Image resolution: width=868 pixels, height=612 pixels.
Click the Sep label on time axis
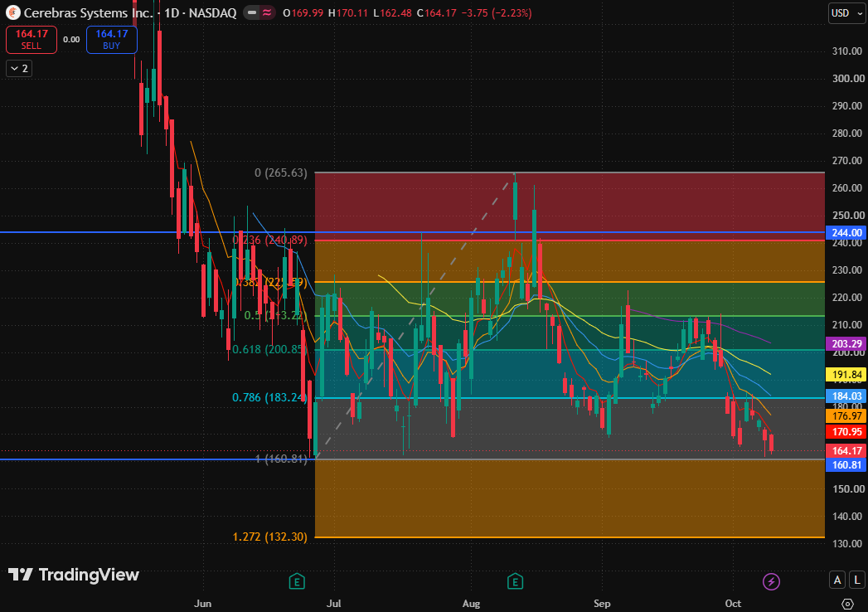pyautogui.click(x=602, y=603)
